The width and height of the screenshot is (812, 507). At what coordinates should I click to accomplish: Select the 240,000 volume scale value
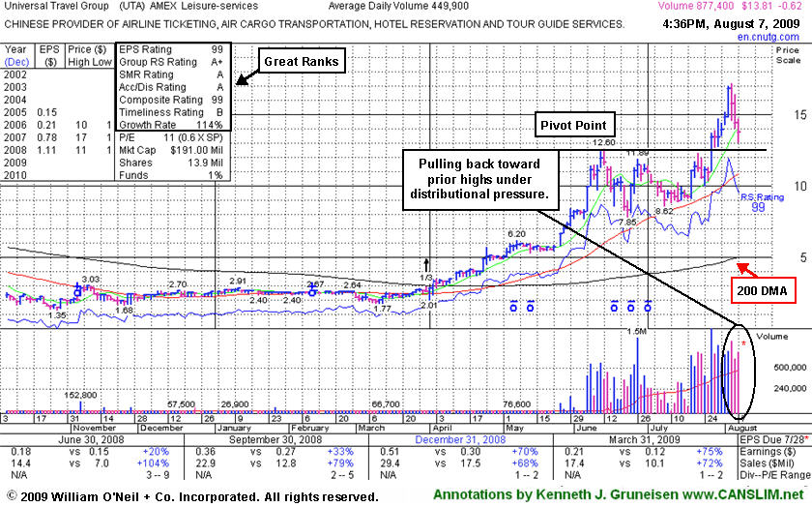tap(791, 388)
